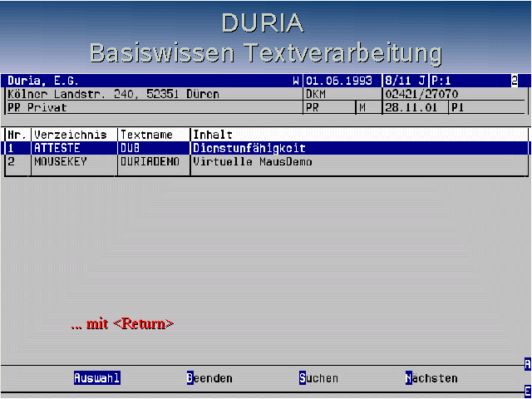Open the Virtuelle MausDemo entry
Image resolution: width=532 pixels, height=399 pixels.
pos(253,162)
